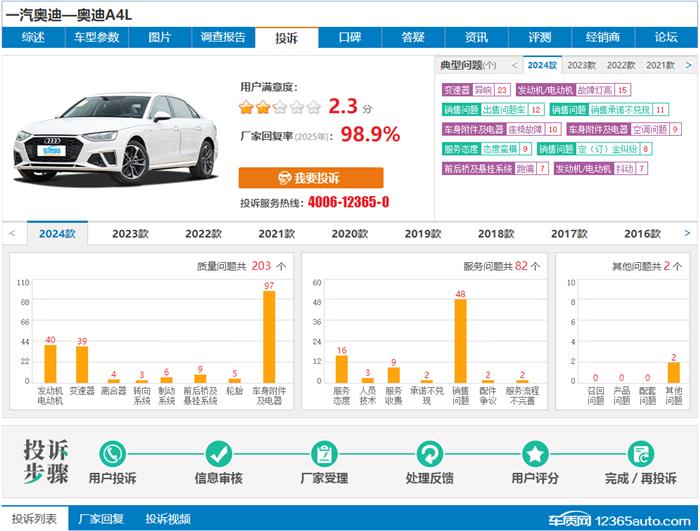Click the 其他问题 bar with 2

pyautogui.click(x=674, y=372)
